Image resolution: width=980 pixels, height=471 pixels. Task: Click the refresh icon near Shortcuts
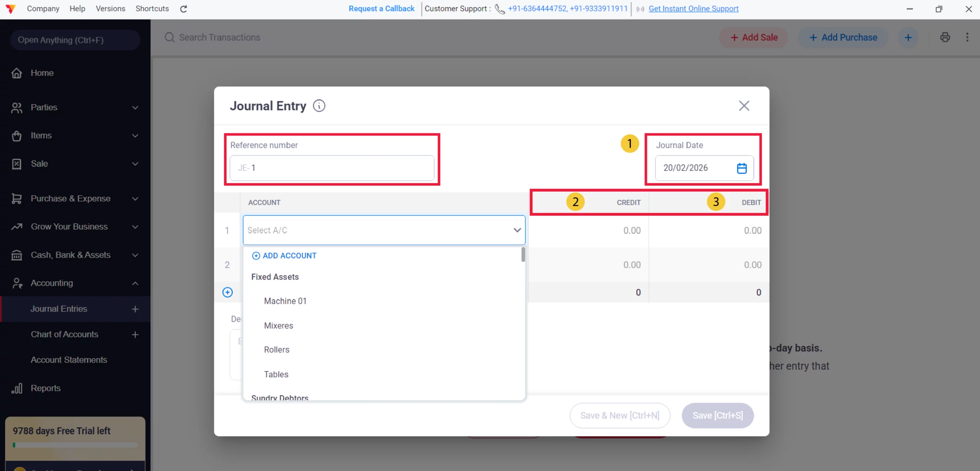coord(183,8)
